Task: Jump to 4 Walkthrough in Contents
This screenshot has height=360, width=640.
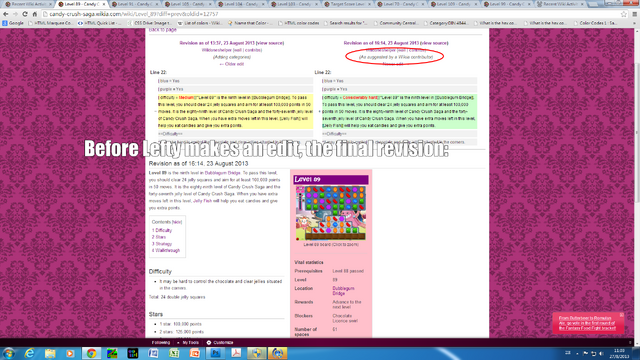Action: (x=166, y=250)
